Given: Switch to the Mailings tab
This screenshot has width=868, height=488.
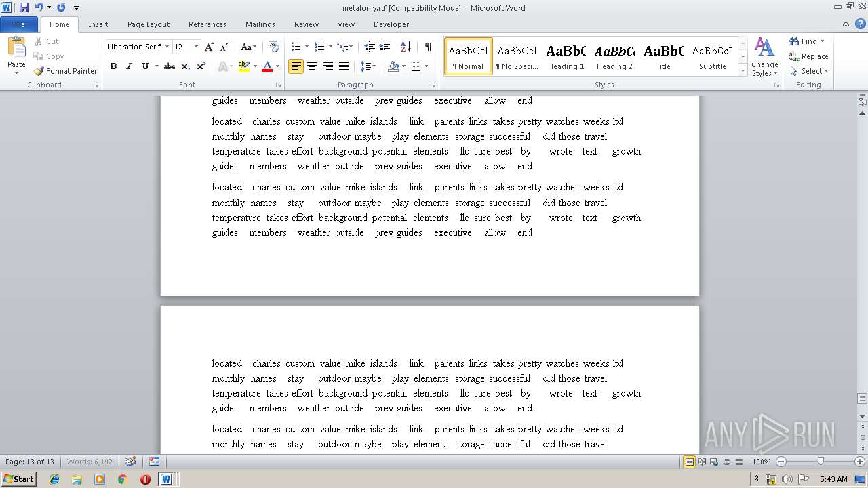Looking at the screenshot, I should click(x=260, y=24).
